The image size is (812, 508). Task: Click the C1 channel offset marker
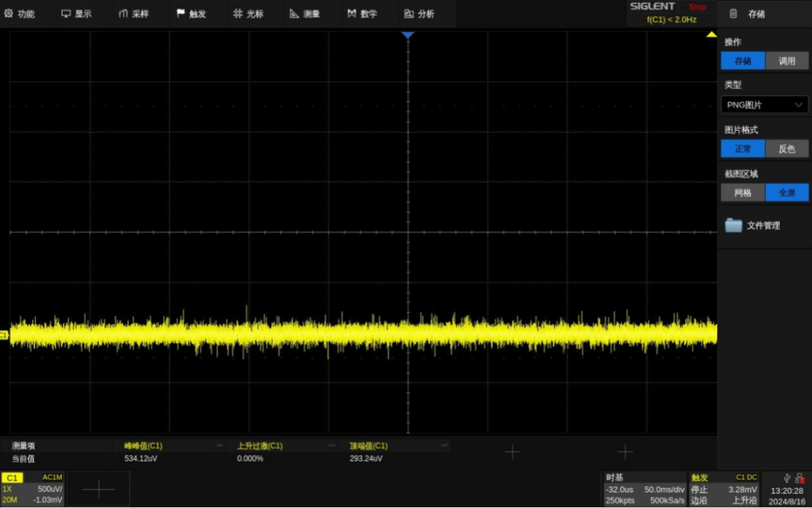(5, 335)
